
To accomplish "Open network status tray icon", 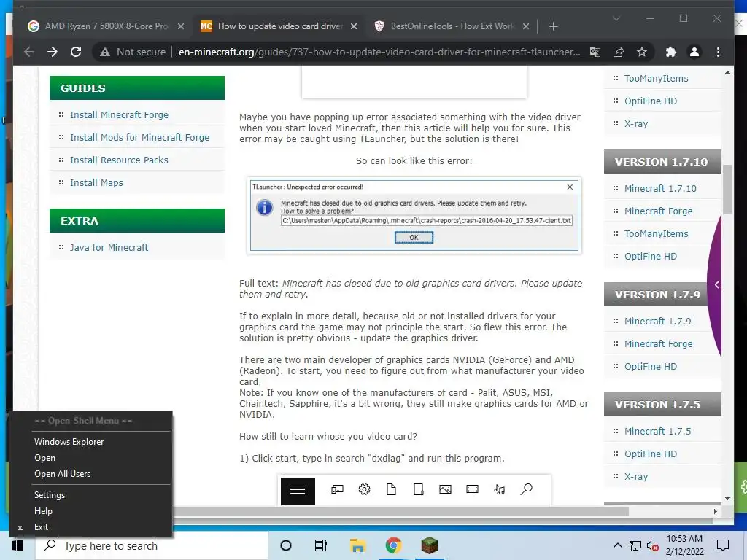I will [635, 545].
